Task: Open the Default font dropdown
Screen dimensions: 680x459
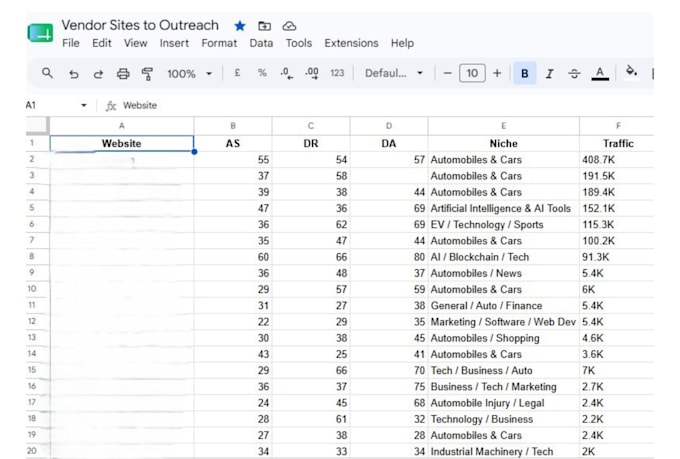Action: [394, 73]
